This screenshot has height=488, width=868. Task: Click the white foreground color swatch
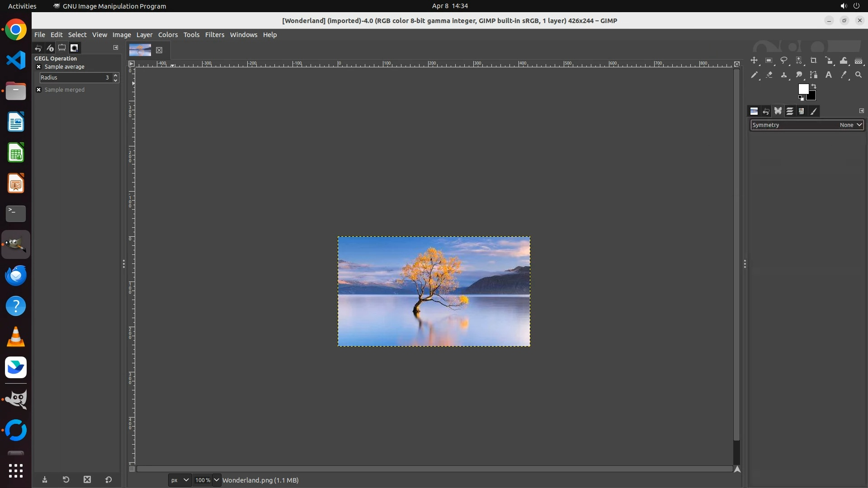803,89
